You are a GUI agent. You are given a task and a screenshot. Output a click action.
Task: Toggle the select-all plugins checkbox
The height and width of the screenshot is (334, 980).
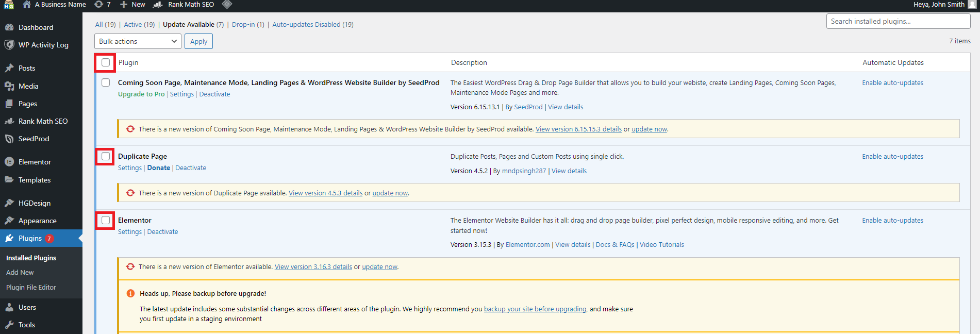(x=106, y=62)
